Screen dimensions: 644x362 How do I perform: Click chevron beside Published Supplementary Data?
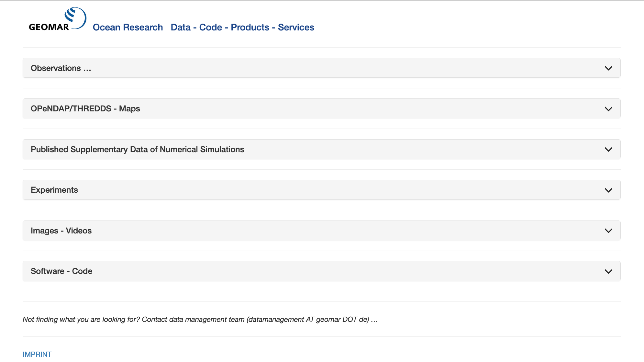click(608, 150)
